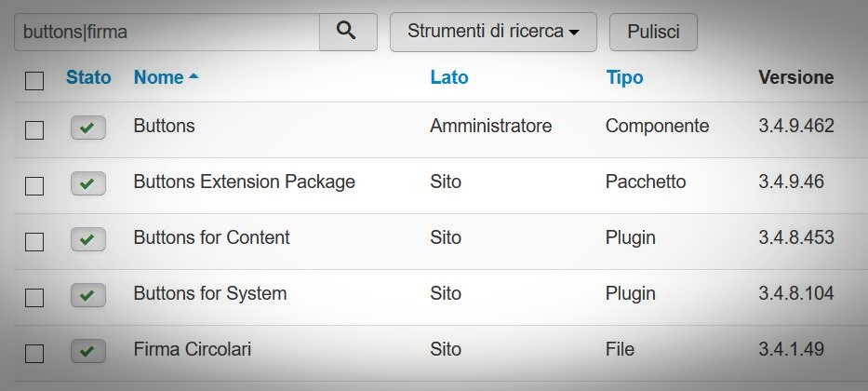The image size is (868, 391).
Task: Sort the list by the Tipo column
Action: [x=624, y=77]
